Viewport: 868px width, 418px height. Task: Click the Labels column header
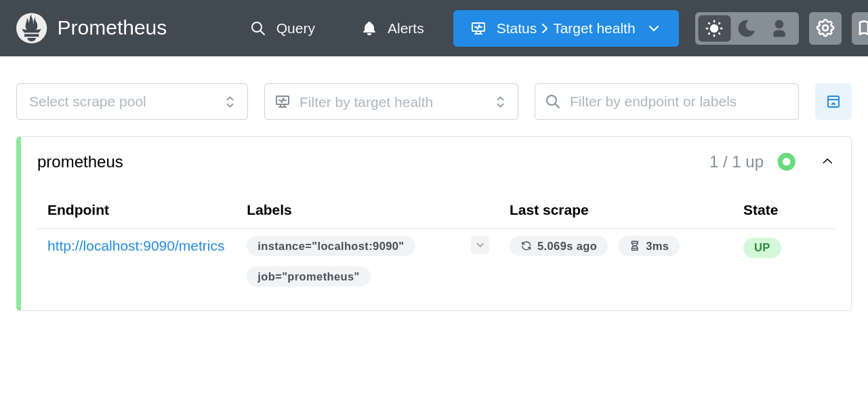(x=269, y=210)
